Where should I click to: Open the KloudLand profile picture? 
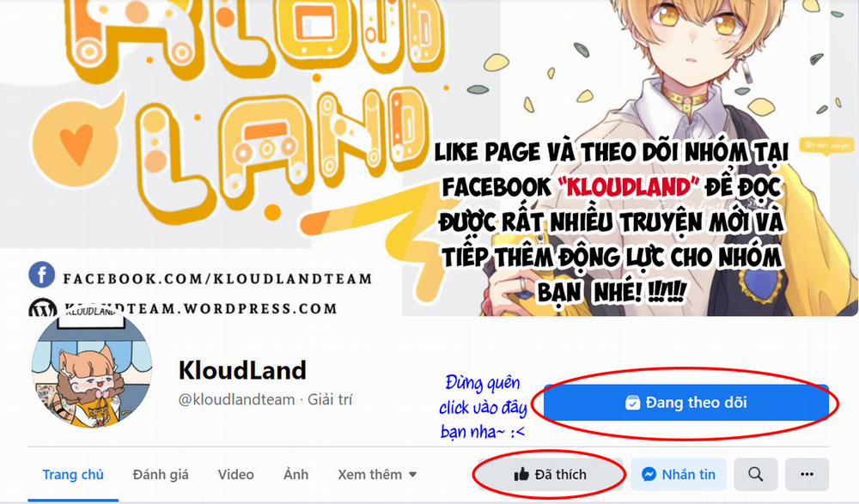[92, 368]
